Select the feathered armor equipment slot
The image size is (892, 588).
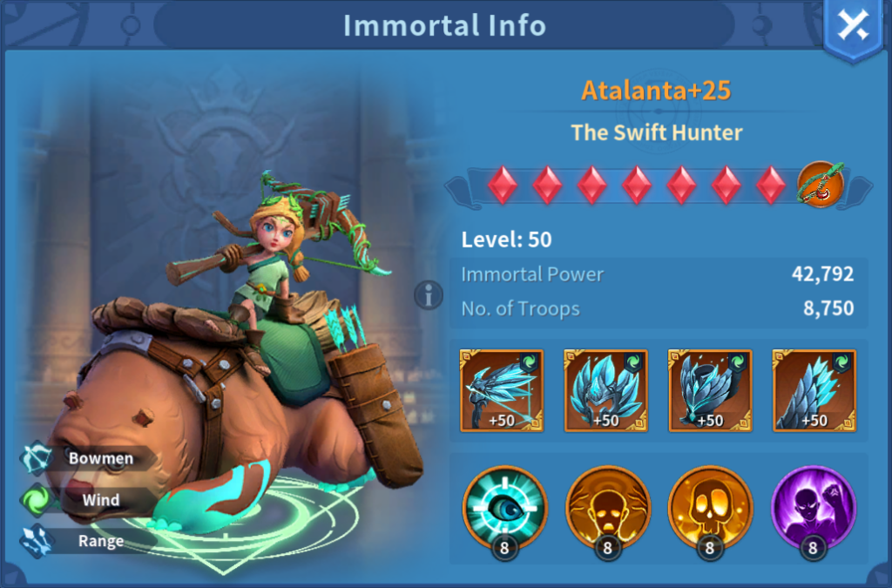(x=710, y=390)
